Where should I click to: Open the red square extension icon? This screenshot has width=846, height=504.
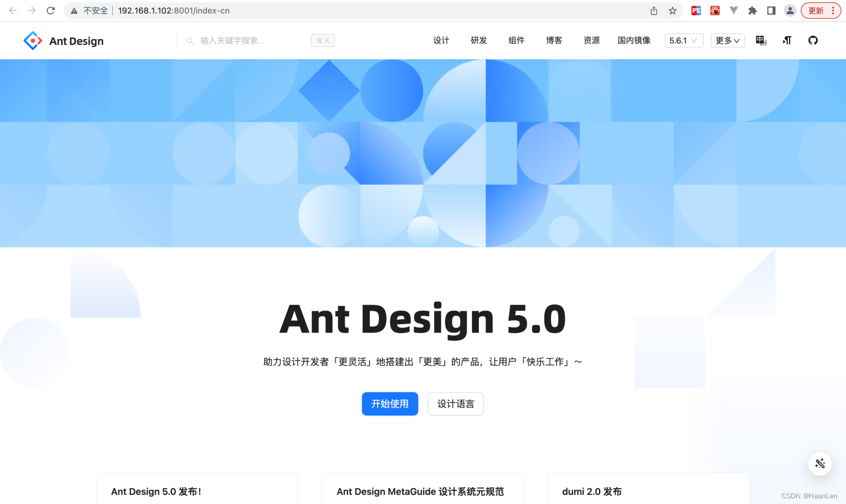tap(715, 11)
